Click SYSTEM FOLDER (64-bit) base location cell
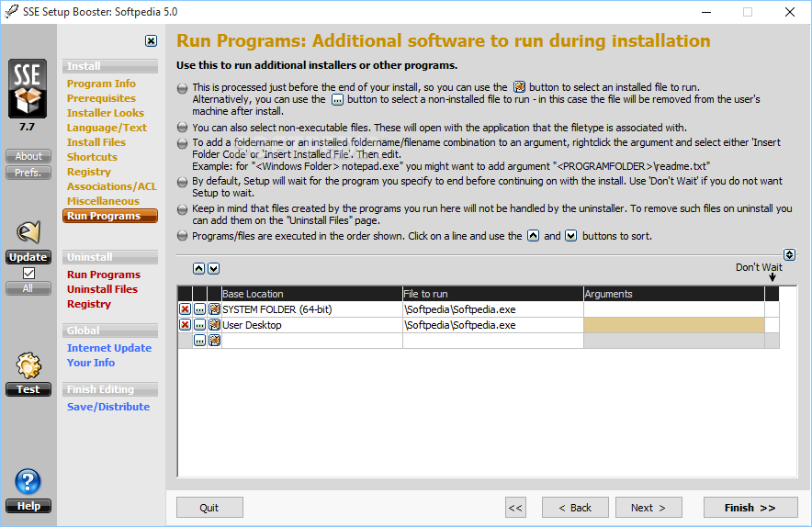The height and width of the screenshot is (527, 812). point(311,309)
